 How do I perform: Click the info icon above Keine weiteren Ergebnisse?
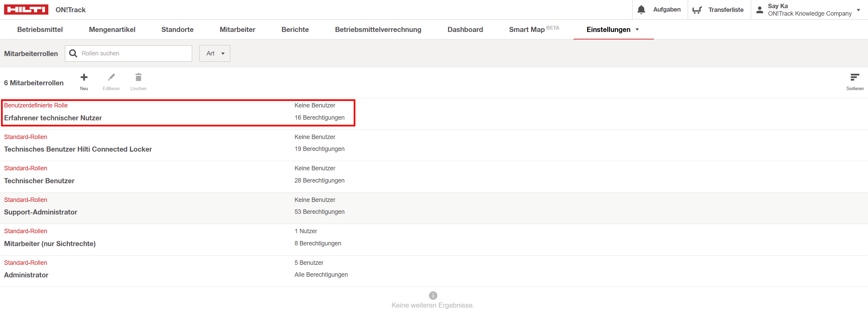[x=433, y=295]
